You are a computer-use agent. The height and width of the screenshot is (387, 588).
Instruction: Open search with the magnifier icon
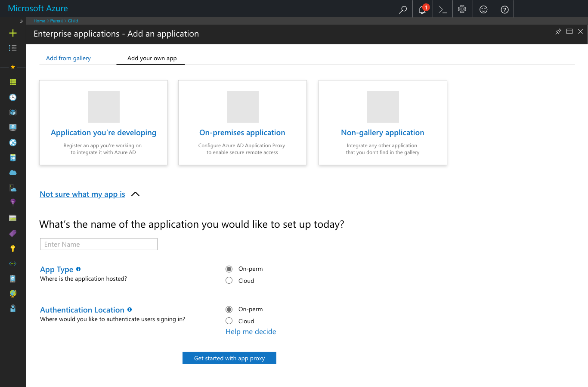click(x=402, y=9)
